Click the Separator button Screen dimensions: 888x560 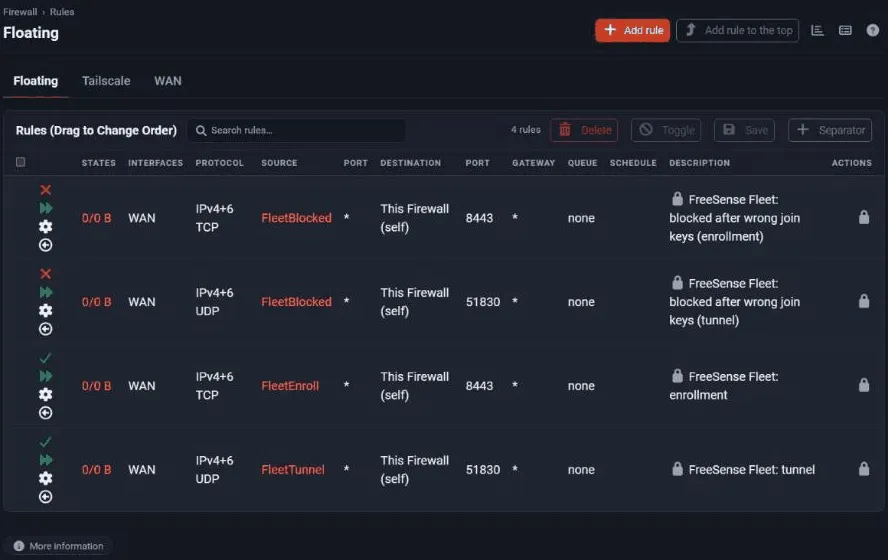click(830, 130)
